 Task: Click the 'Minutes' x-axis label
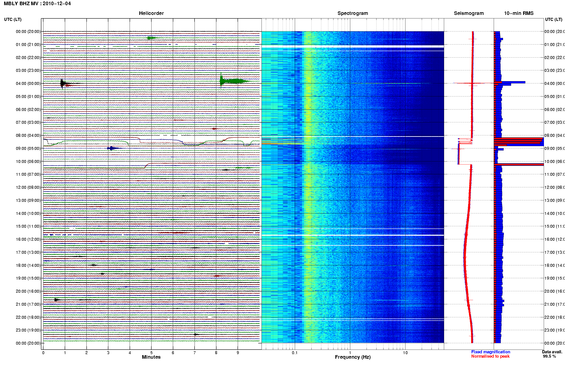(x=151, y=357)
